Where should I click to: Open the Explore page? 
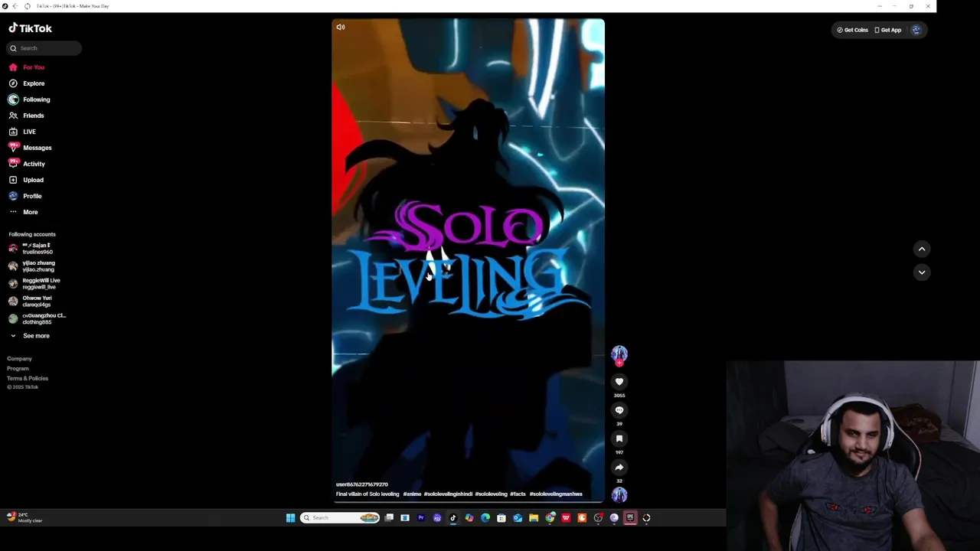27,83
